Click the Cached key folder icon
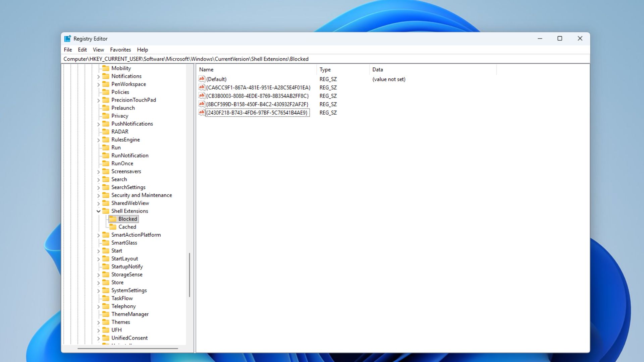Screen dimensions: 644x362 click(x=113, y=227)
